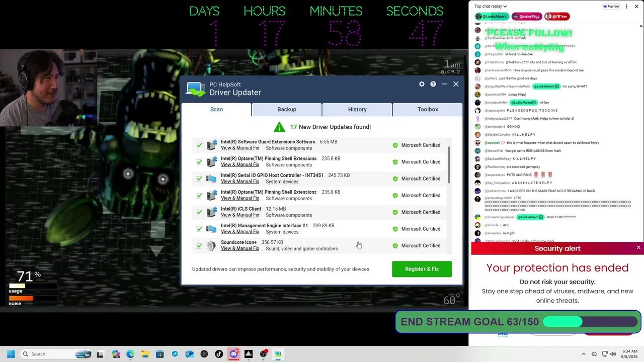Click the chat scrollbar up arrow
Viewport: 644px width, 362px height.
[641, 26]
